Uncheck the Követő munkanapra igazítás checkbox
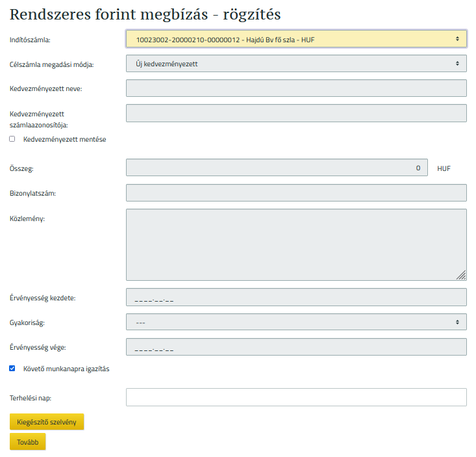Screen dimensions: 476x457 (12, 369)
